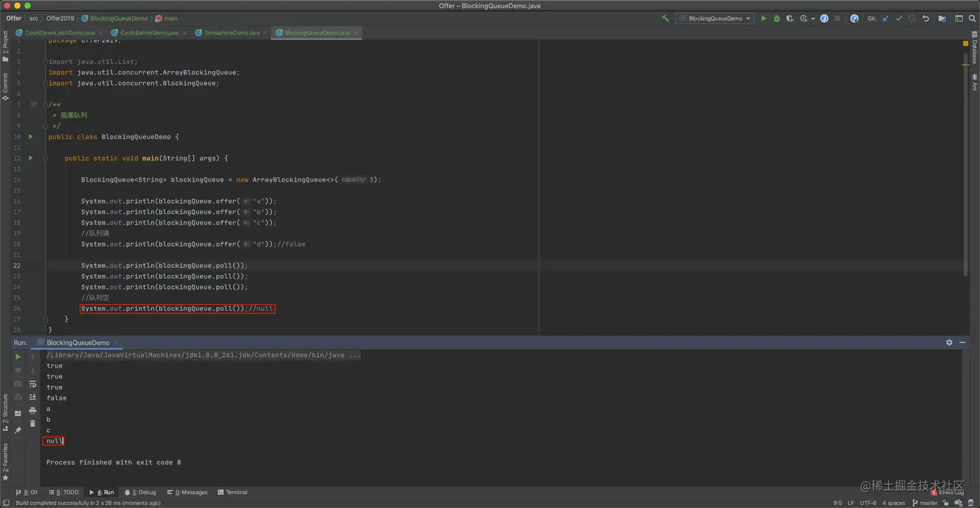
Task: Open the Database side panel
Action: click(974, 47)
